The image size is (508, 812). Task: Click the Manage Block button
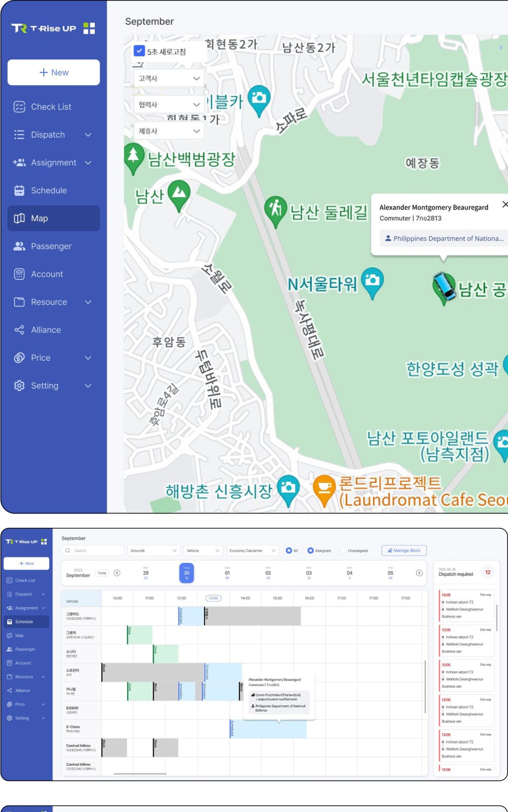point(404,551)
